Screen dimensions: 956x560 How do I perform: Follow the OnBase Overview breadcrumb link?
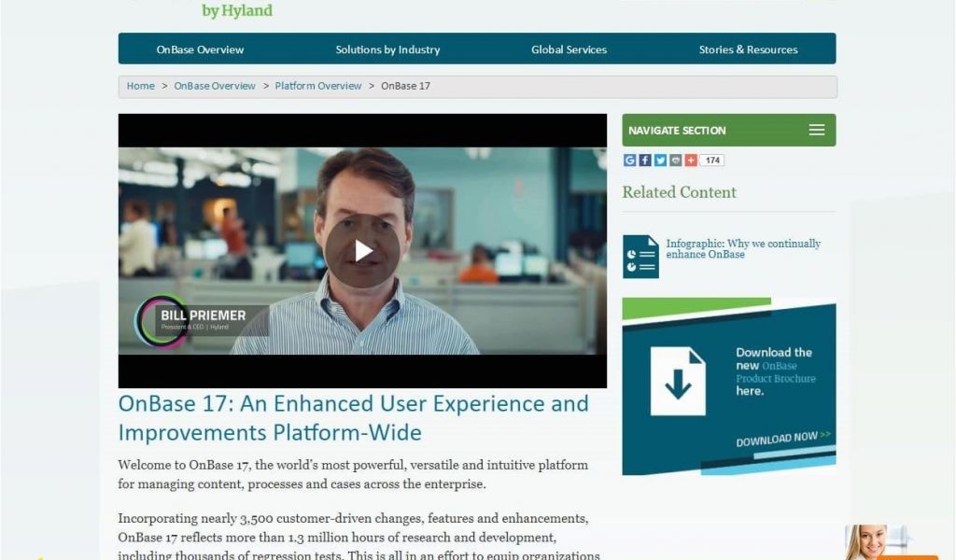click(215, 86)
